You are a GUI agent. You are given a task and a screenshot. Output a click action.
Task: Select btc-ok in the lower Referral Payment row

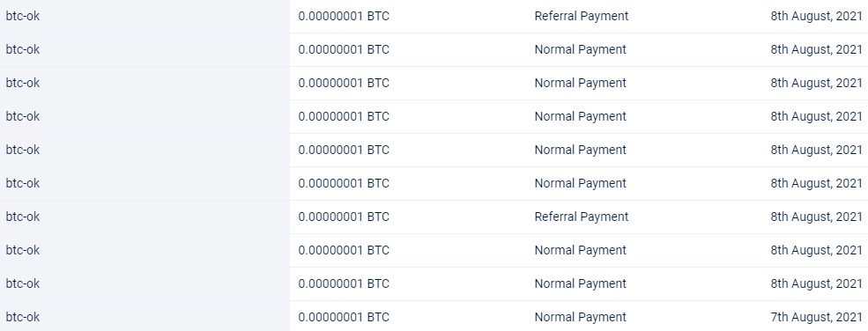tap(23, 217)
